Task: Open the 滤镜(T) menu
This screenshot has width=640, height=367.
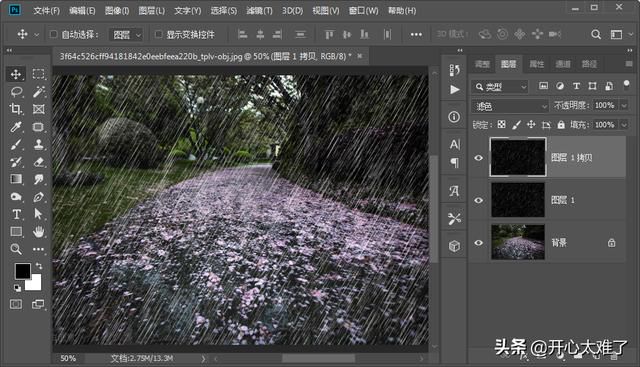Action: (x=259, y=11)
